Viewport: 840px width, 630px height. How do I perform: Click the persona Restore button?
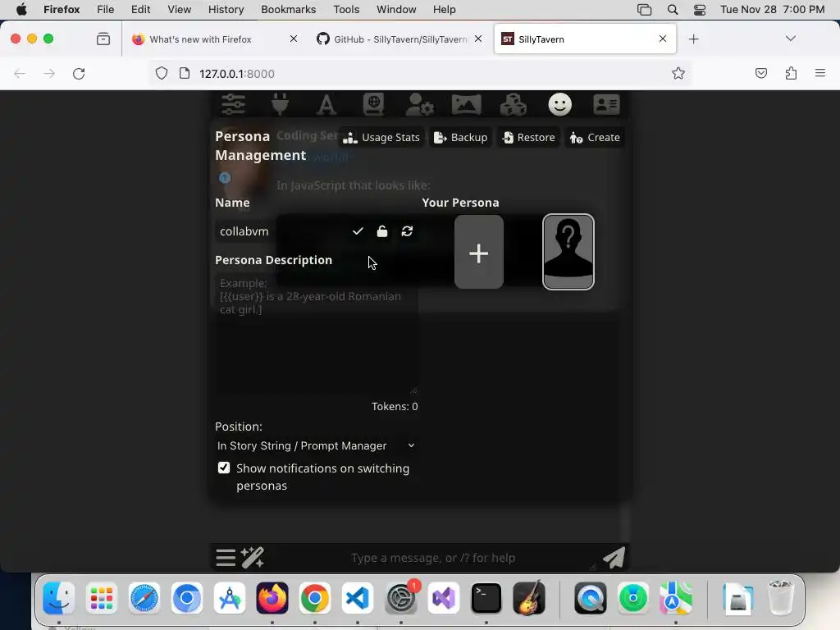(528, 138)
